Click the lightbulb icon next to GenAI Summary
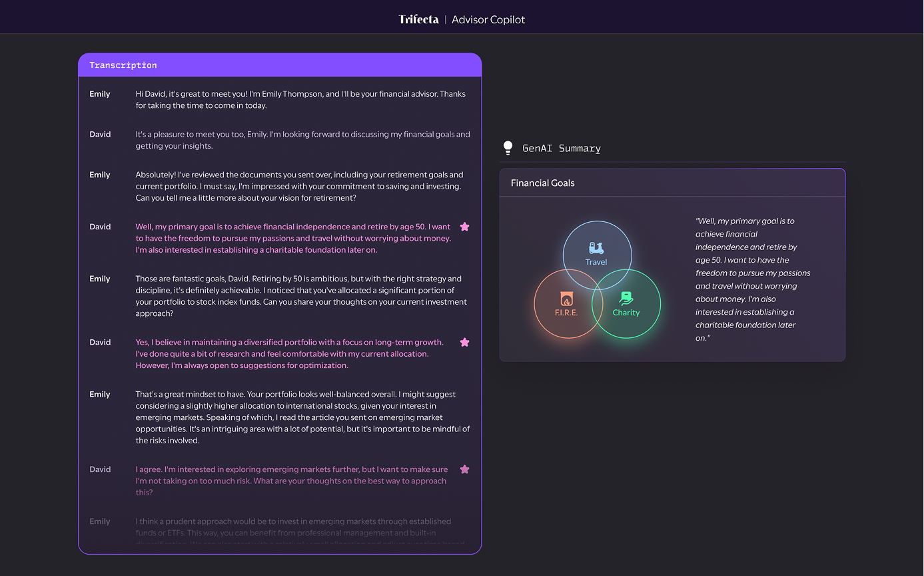The width and height of the screenshot is (924, 576). (x=508, y=148)
